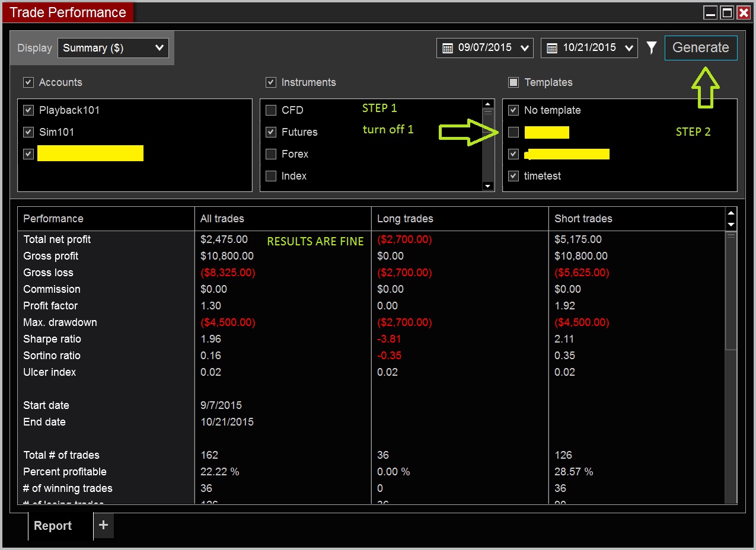This screenshot has width=756, height=550.
Task: Click the 28.57 % short trades value
Action: pyautogui.click(x=574, y=472)
